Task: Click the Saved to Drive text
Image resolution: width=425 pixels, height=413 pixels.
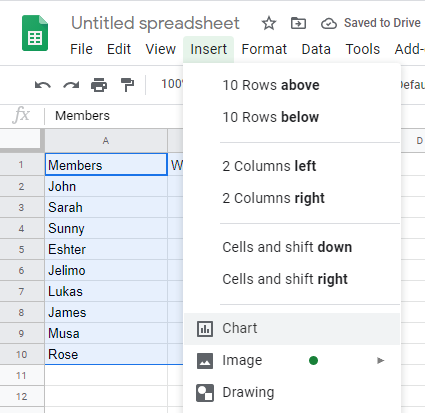Action: coord(382,23)
